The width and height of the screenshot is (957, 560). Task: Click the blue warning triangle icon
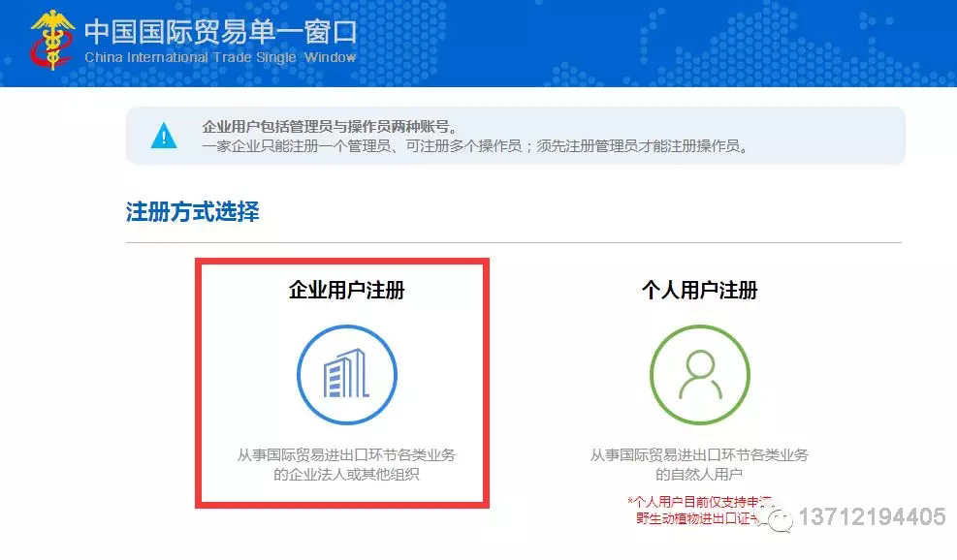coord(164,136)
